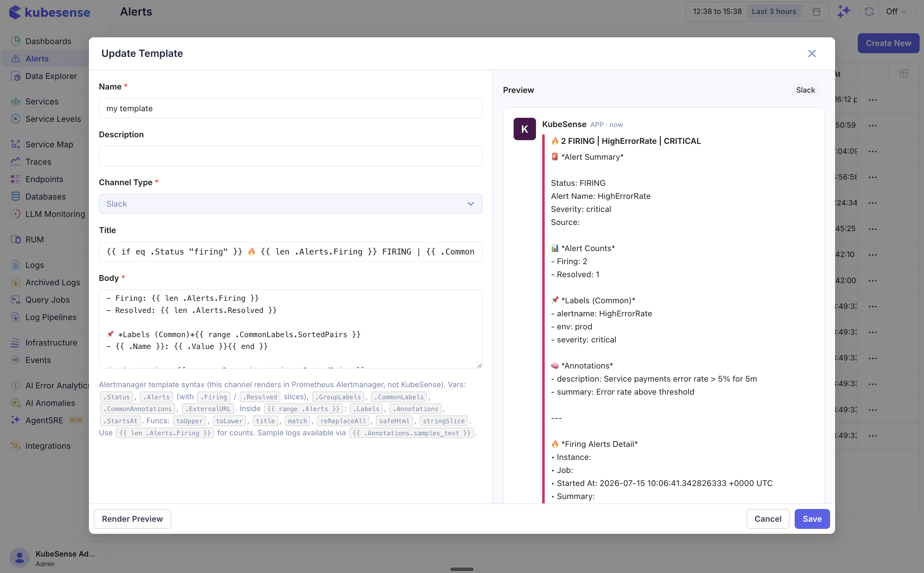The image size is (924, 573).
Task: Click the '.GroupLabels' variable chip
Action: tap(338, 397)
